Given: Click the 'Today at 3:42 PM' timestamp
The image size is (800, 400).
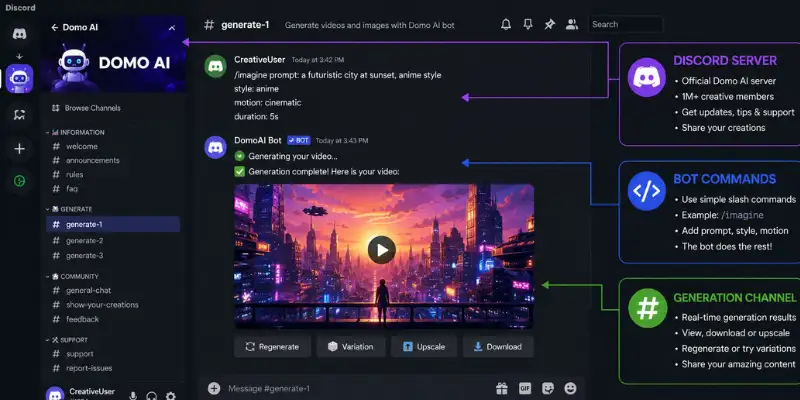Looking at the screenshot, I should 317,60.
